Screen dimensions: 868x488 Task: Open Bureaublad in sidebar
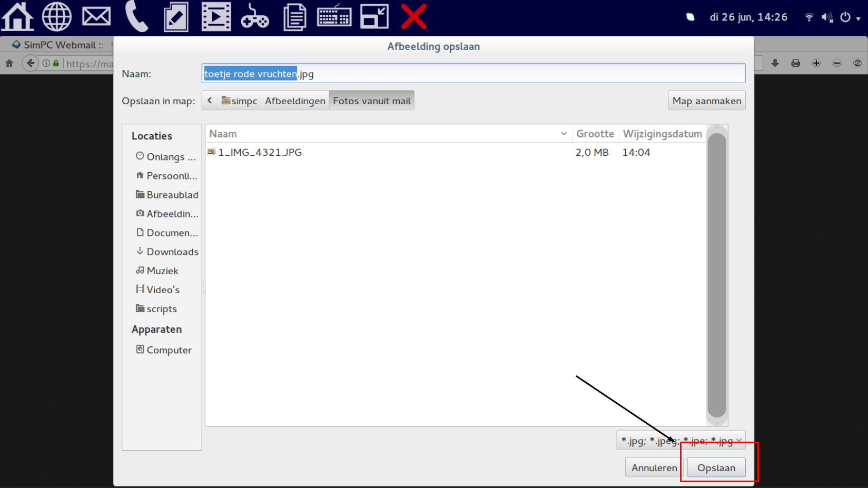pos(167,195)
